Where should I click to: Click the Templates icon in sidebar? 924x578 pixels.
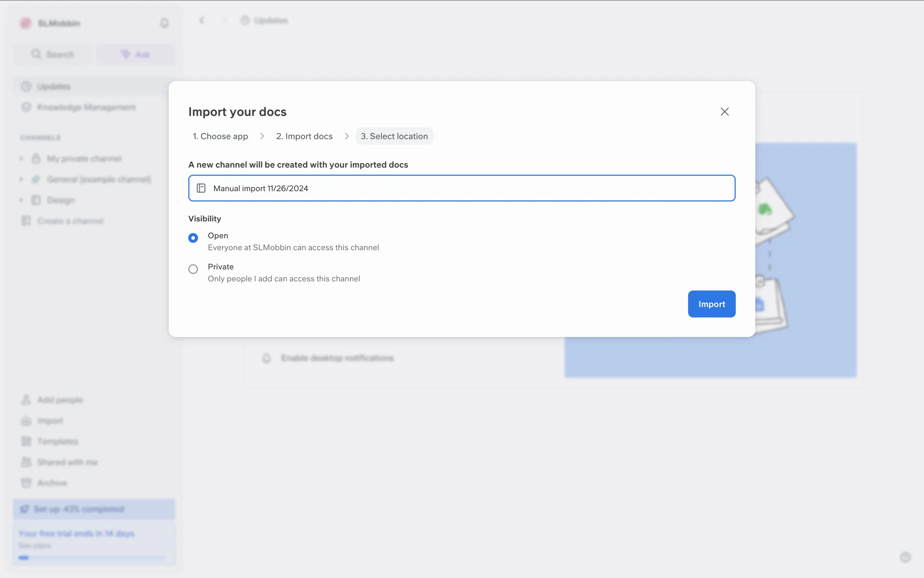pyautogui.click(x=26, y=441)
